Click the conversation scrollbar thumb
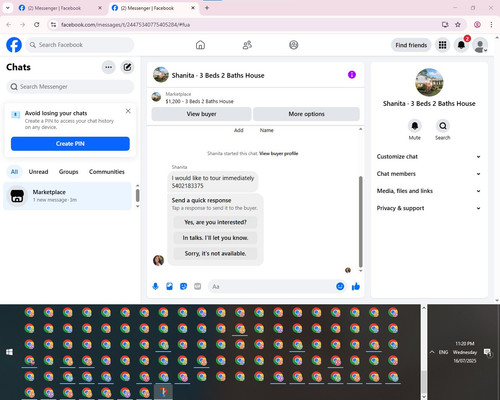Image resolution: width=500 pixels, height=400 pixels. (360, 221)
